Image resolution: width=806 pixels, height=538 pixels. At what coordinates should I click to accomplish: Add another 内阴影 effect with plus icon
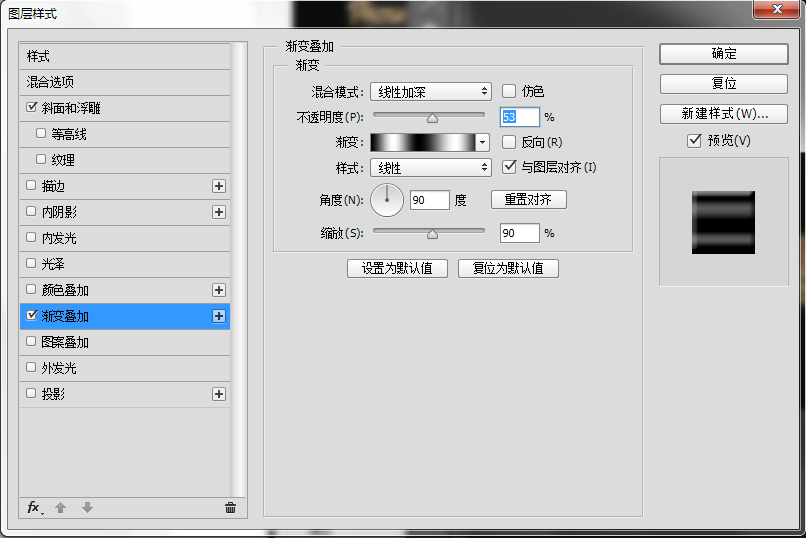(x=219, y=212)
